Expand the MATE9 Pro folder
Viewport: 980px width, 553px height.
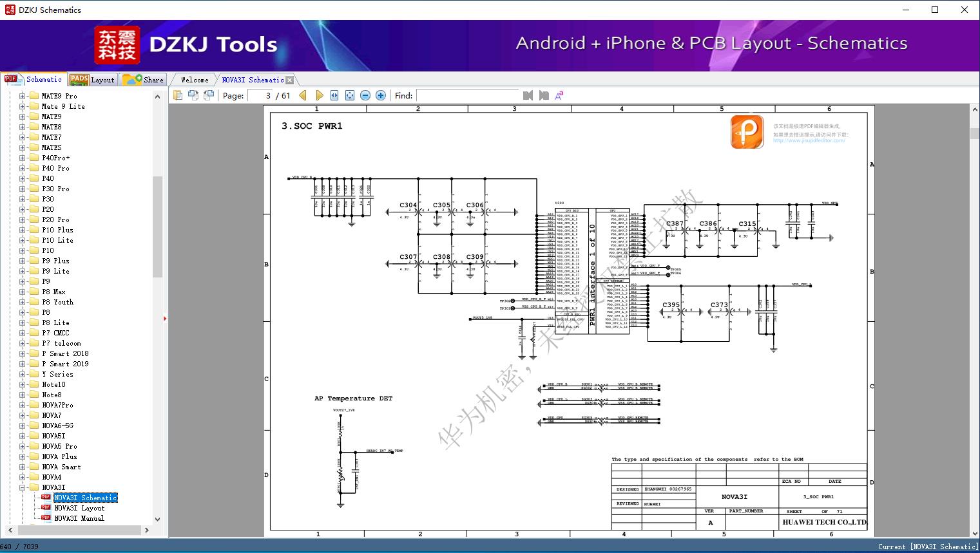23,96
